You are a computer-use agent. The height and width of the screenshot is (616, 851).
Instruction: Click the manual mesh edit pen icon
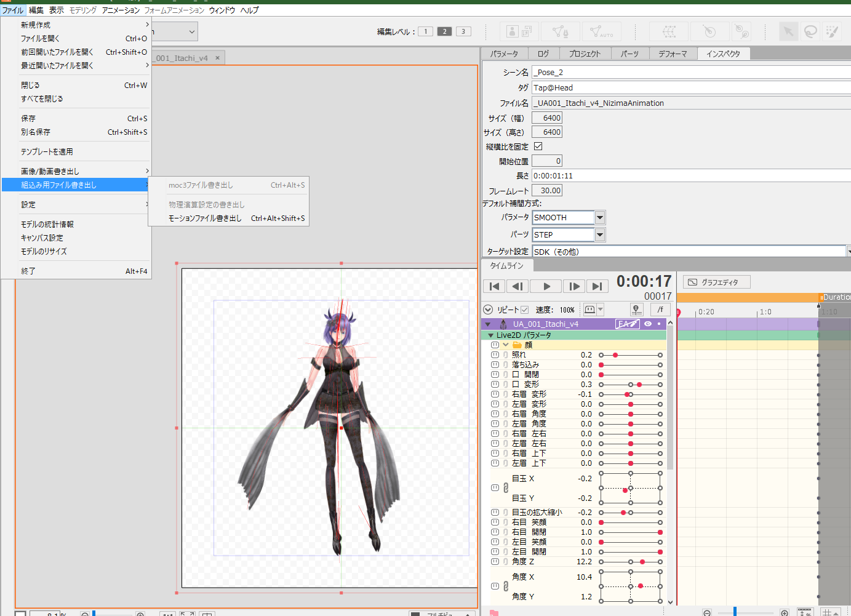click(560, 31)
